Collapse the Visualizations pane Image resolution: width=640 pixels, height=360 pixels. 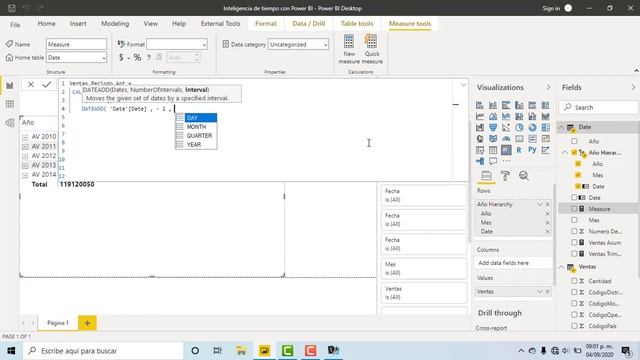548,87
